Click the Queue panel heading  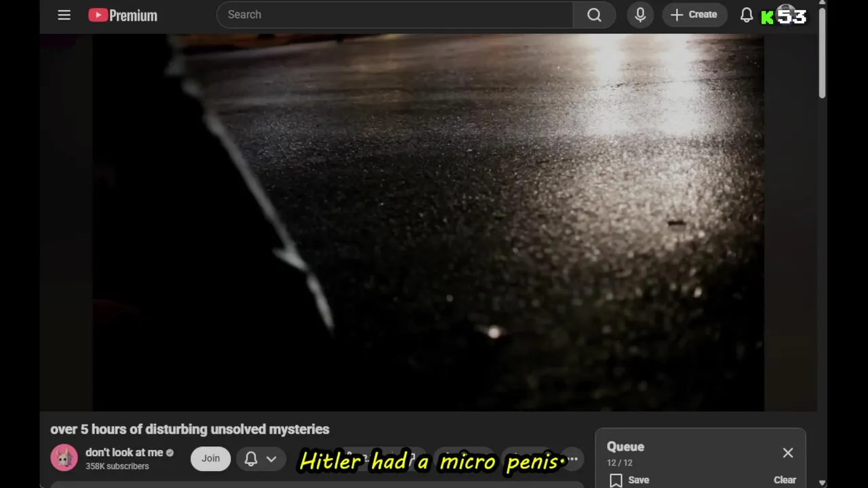click(625, 447)
